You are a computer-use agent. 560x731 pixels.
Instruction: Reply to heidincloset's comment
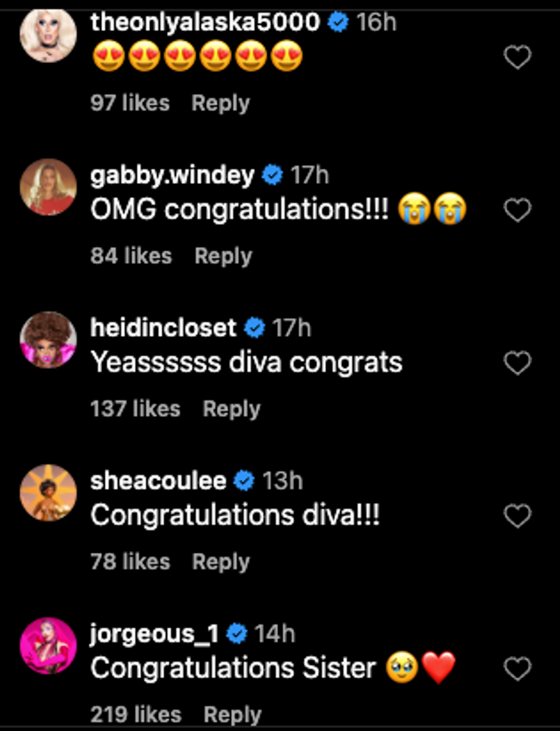[231, 409]
